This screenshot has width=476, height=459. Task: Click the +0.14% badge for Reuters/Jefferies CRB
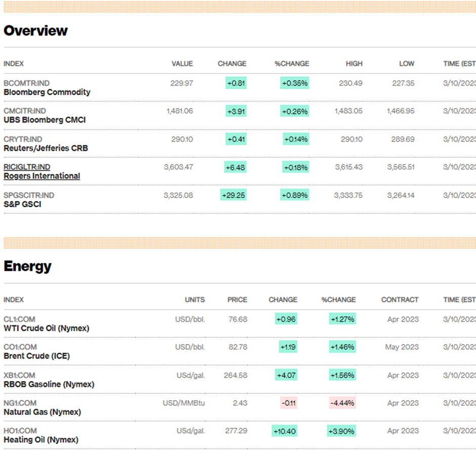click(x=296, y=139)
